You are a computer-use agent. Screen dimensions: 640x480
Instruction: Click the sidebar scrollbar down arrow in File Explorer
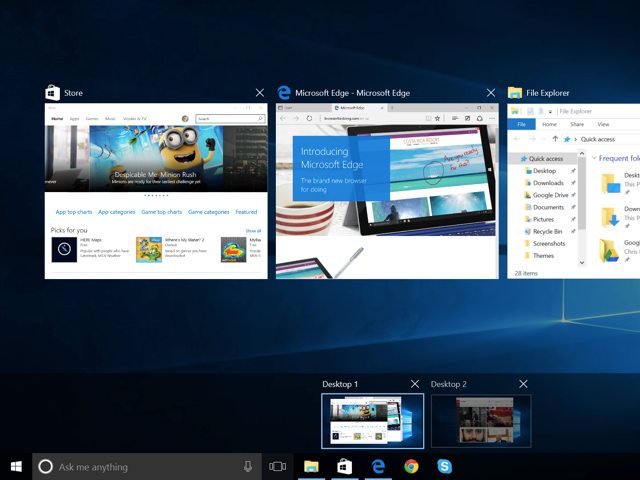coord(582,262)
